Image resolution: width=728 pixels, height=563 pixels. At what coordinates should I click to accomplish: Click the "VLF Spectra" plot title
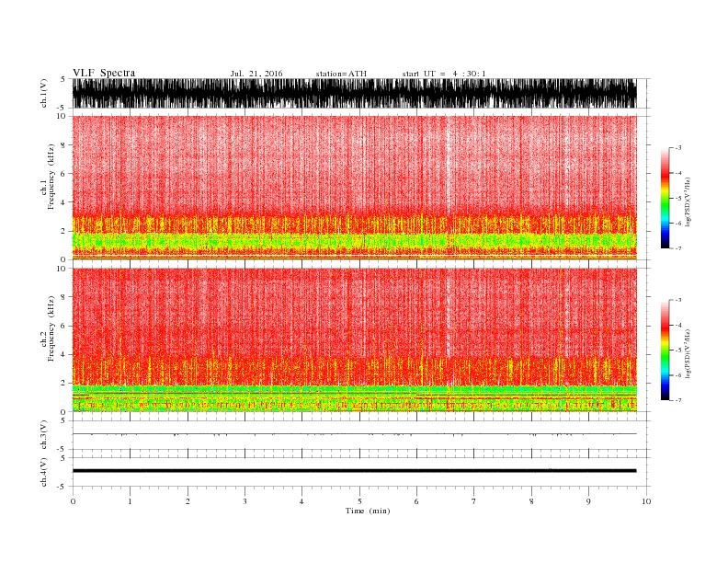[104, 73]
